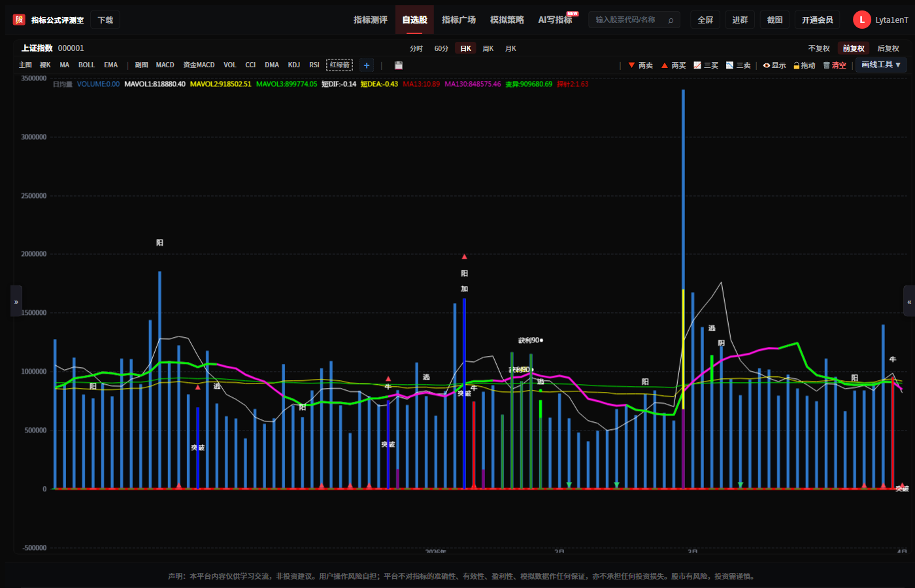Screen dimensions: 915x588
Task: Switch to the 周K weekly chart
Action: coord(488,48)
